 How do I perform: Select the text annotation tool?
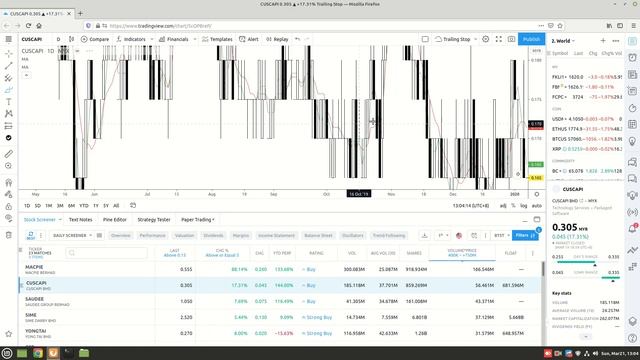(x=9, y=102)
